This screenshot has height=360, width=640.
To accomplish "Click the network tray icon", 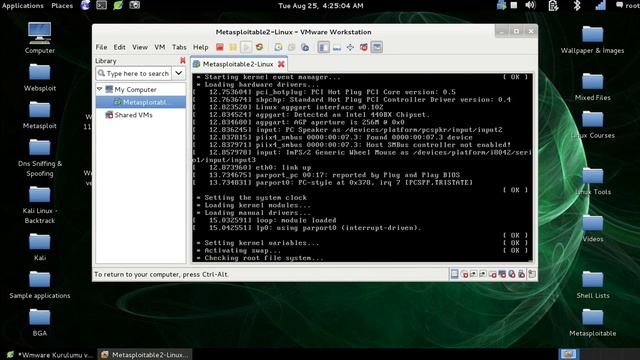I will (600, 5).
